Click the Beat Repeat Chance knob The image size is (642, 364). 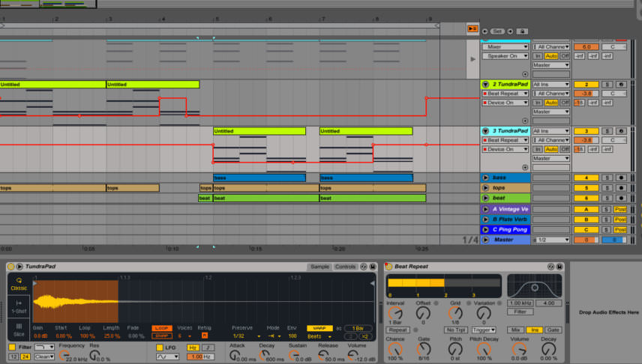pos(395,349)
